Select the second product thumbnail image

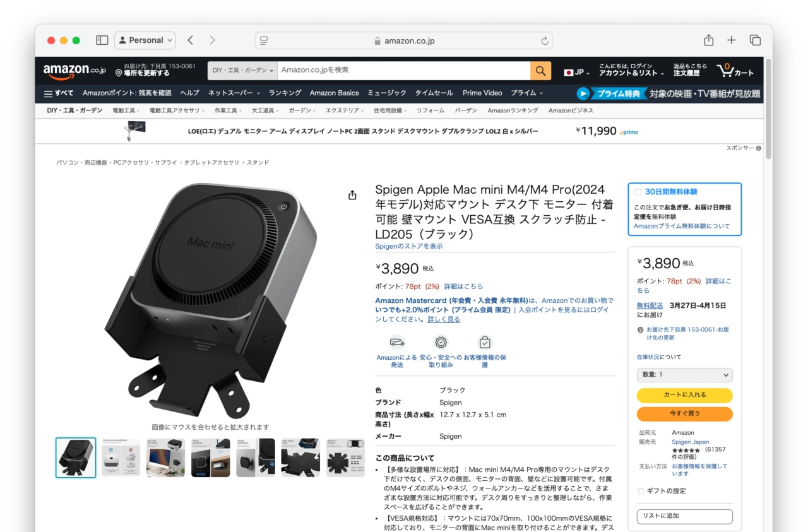pyautogui.click(x=121, y=458)
